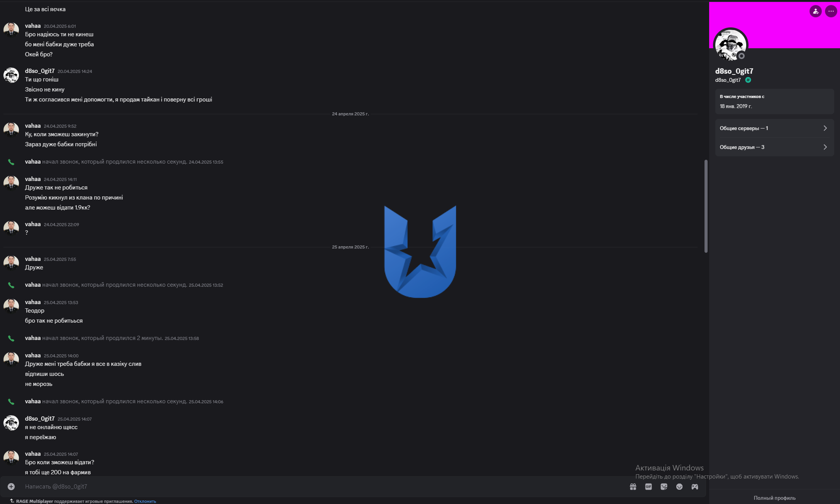Click the phone icon of the 25.04.2025 14:06 call

[x=11, y=402]
